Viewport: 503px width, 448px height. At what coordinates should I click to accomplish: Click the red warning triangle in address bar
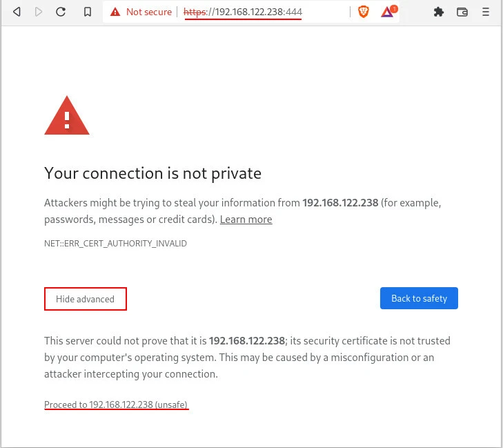click(115, 12)
